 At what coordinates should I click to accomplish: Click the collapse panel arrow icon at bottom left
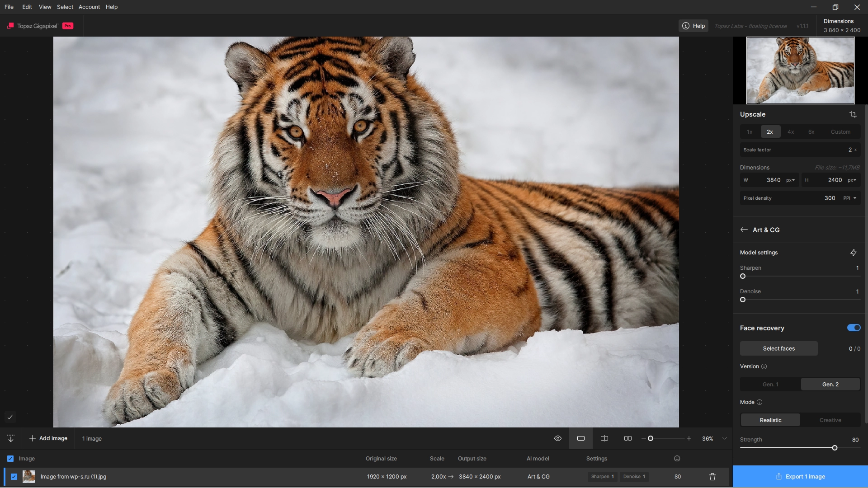point(11,438)
